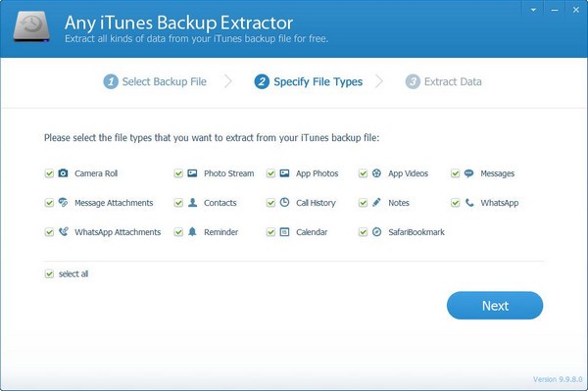The image size is (588, 391).
Task: Click the Reminder bell icon
Action: point(192,231)
